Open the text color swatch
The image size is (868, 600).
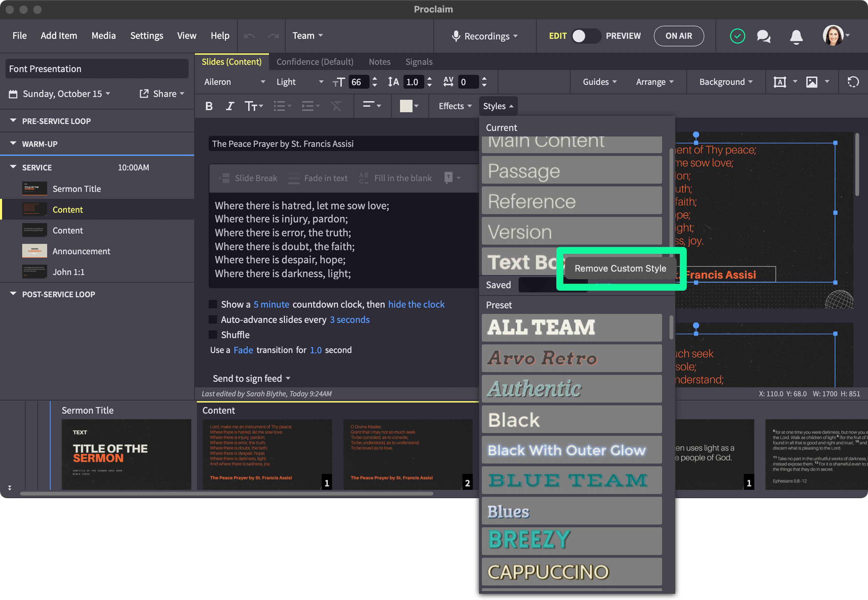[406, 106]
